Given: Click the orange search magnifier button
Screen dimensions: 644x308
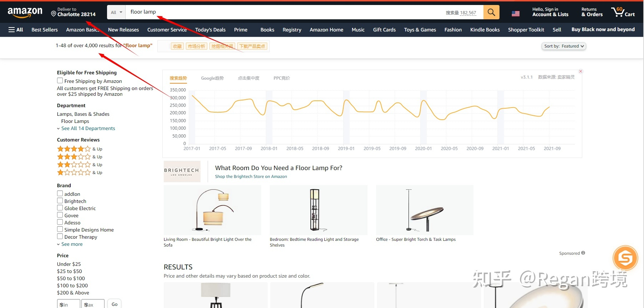Looking at the screenshot, I should 491,12.
